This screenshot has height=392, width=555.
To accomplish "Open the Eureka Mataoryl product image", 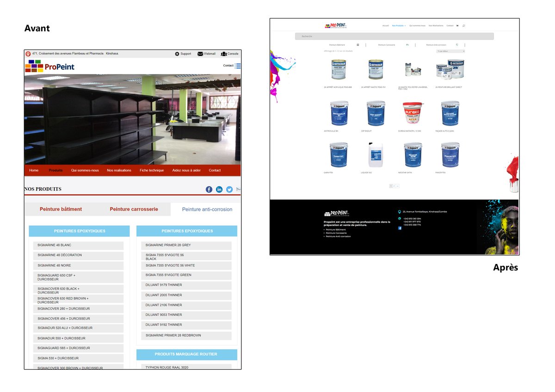I will point(413,114).
